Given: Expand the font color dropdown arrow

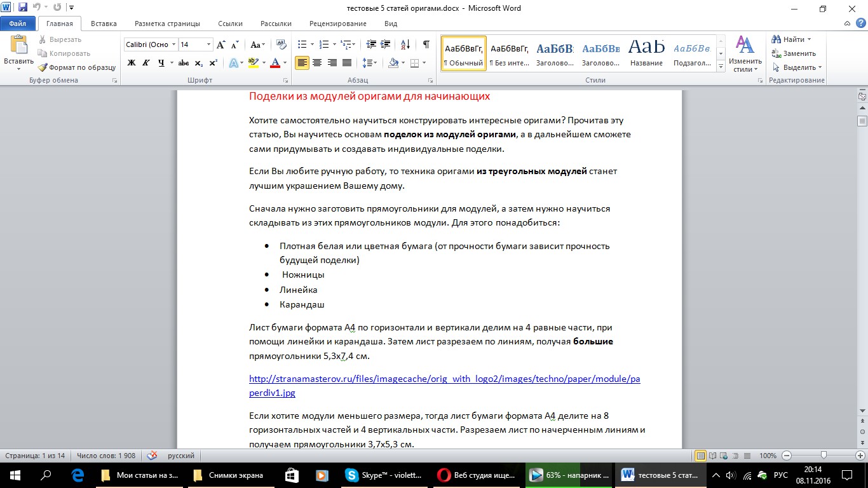Looking at the screenshot, I should click(x=285, y=63).
